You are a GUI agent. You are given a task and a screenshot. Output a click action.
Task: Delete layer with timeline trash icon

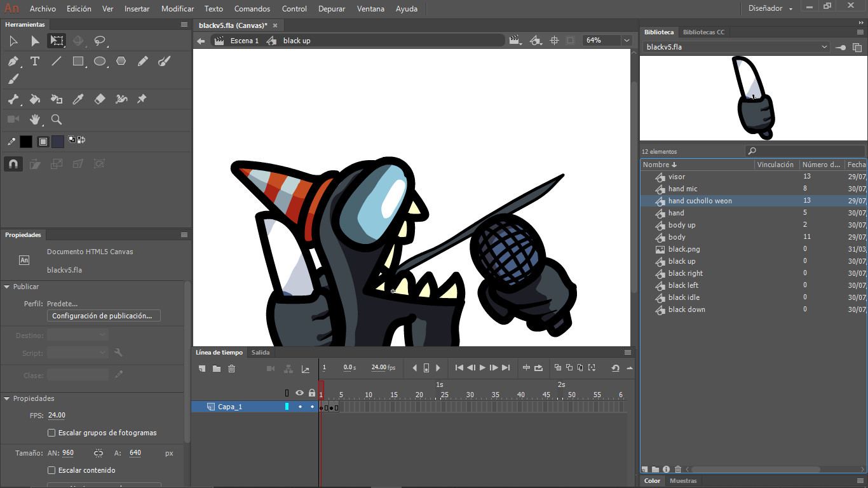pyautogui.click(x=231, y=369)
